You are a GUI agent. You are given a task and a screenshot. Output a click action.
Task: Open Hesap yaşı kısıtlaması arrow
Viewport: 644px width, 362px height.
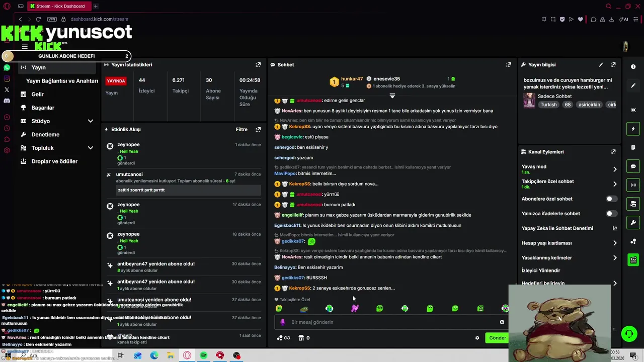point(615,243)
